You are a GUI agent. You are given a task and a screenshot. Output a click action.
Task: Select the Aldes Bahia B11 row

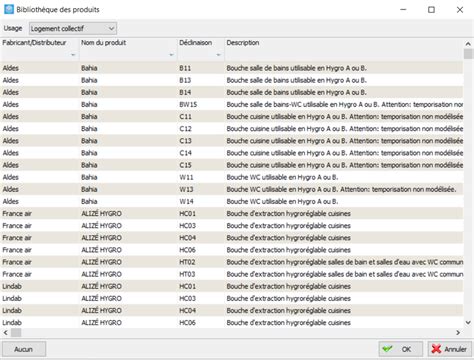point(232,68)
